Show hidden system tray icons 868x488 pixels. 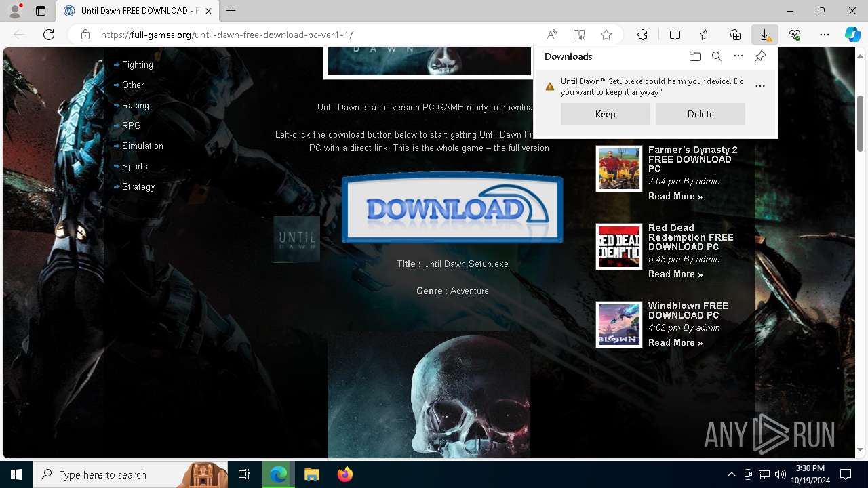[731, 474]
